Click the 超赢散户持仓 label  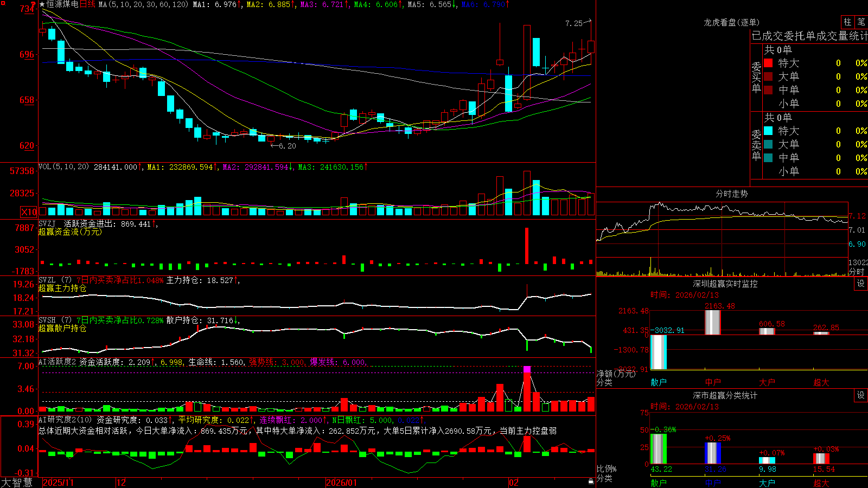point(62,328)
